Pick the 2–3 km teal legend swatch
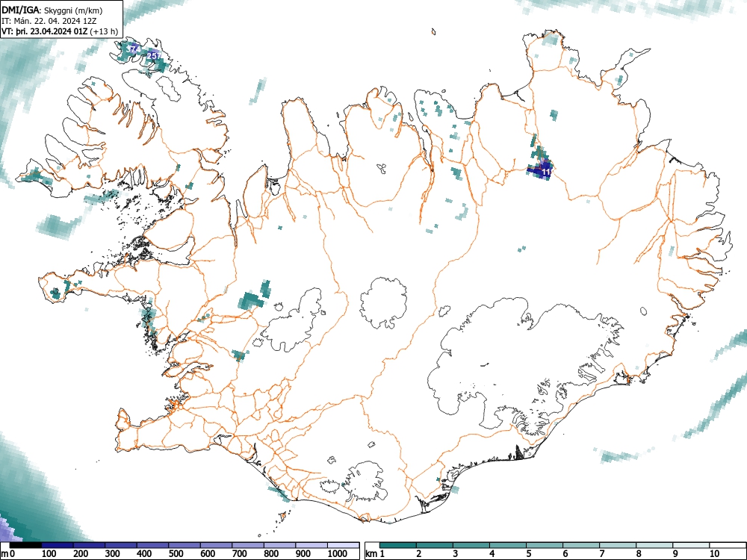This screenshot has height=560, width=747. click(435, 545)
